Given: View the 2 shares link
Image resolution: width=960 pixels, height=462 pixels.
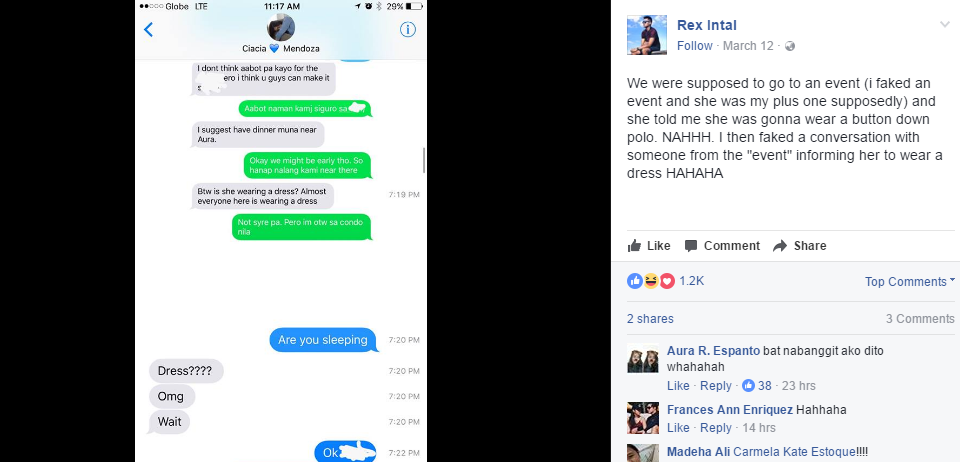Looking at the screenshot, I should 650,319.
